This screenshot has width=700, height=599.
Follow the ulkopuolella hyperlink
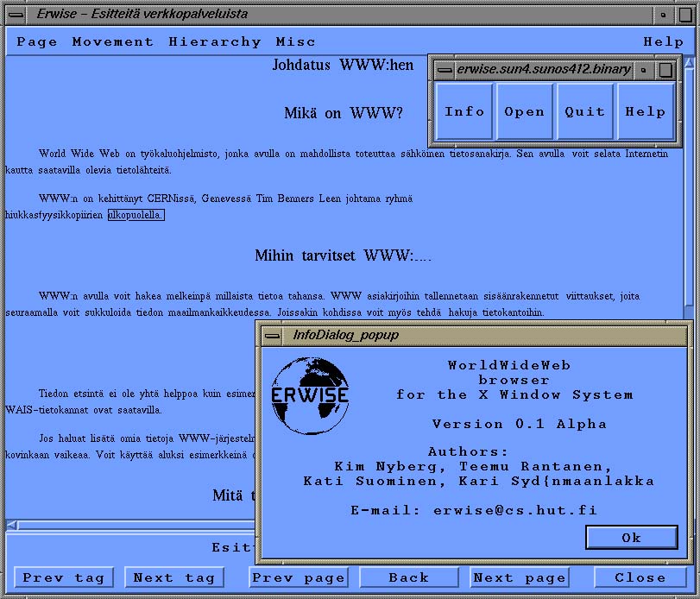[138, 215]
